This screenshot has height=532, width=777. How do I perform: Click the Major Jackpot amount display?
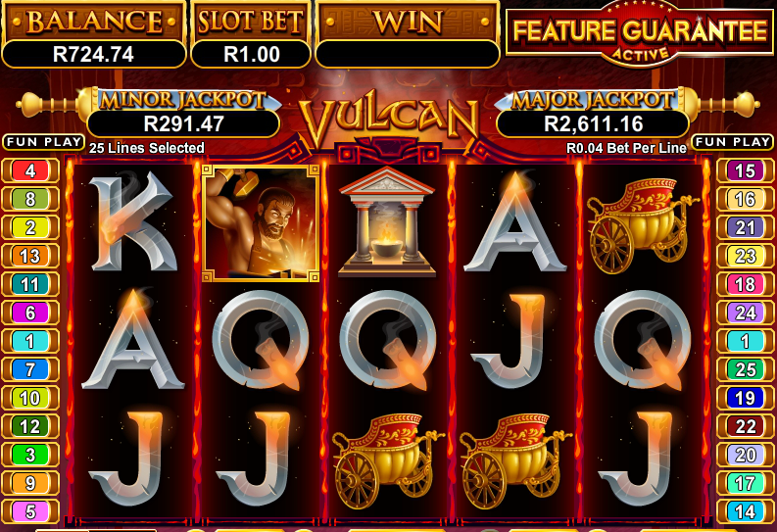coord(593,123)
